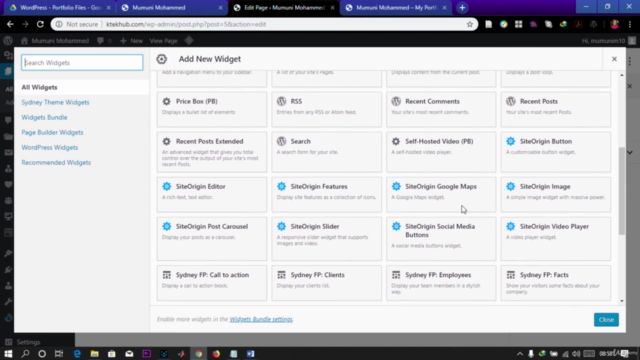Add the Recent Comments widget
This screenshot has width=640, height=360.
tap(441, 109)
